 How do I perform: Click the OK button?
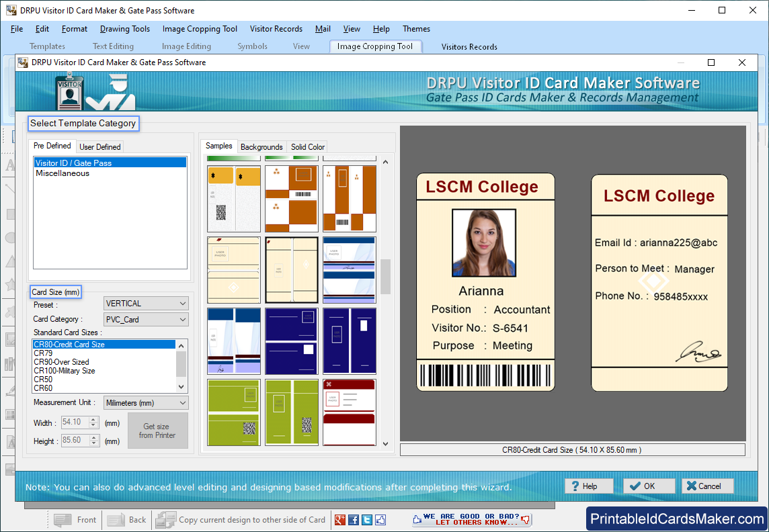click(x=649, y=486)
